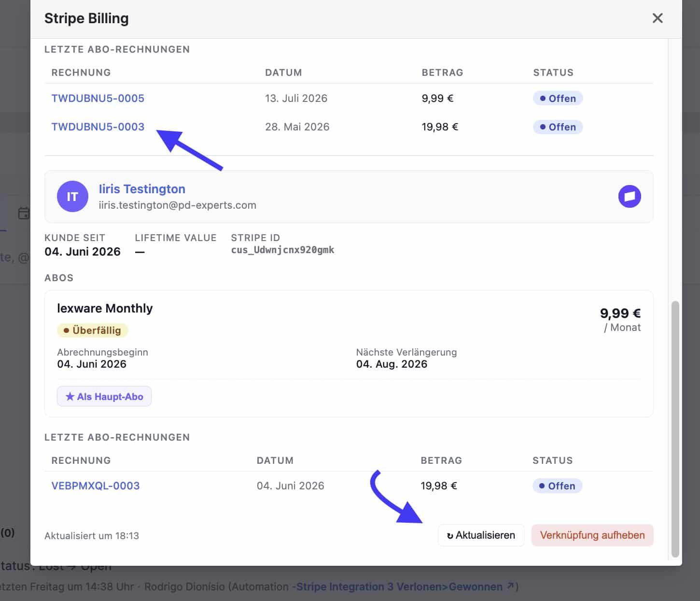Click amount 19,98 € for VEBPMXQL-0003
Viewport: 700px width, 601px height.
pos(439,486)
